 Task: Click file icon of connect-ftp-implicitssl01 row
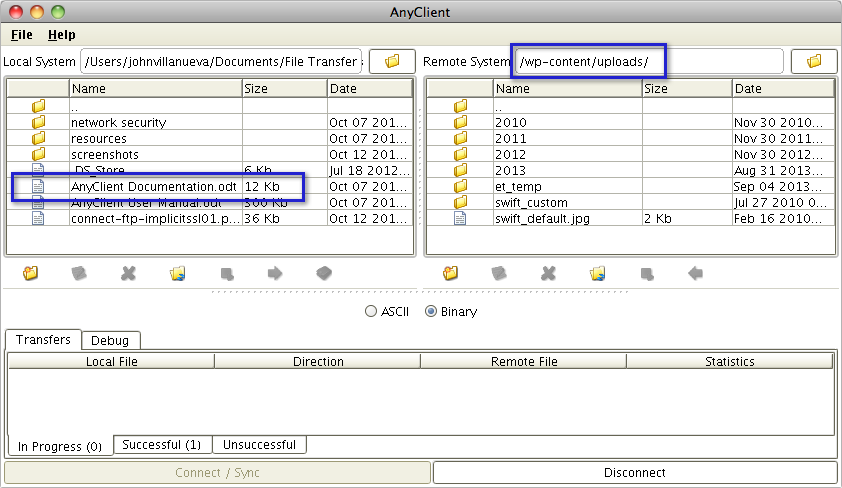38,218
